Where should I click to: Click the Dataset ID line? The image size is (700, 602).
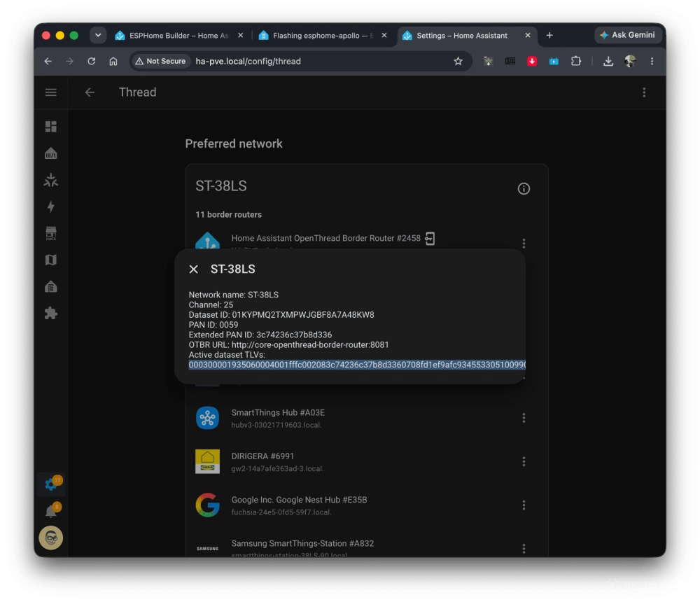(281, 315)
